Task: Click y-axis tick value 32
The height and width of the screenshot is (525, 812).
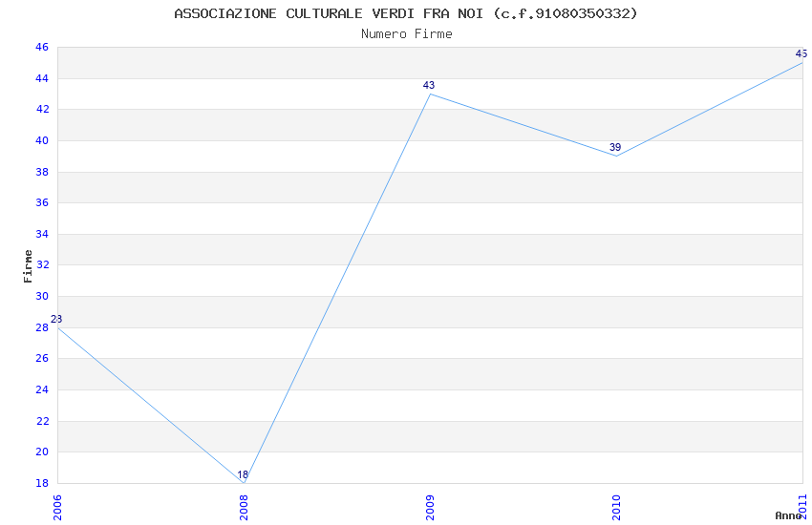Action: click(42, 265)
